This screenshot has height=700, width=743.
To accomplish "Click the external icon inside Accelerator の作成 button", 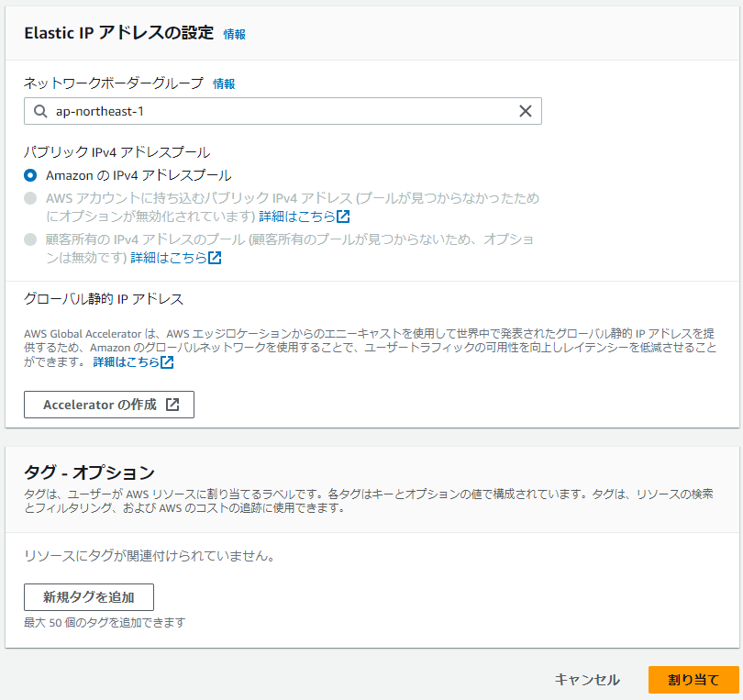I will (x=172, y=405).
